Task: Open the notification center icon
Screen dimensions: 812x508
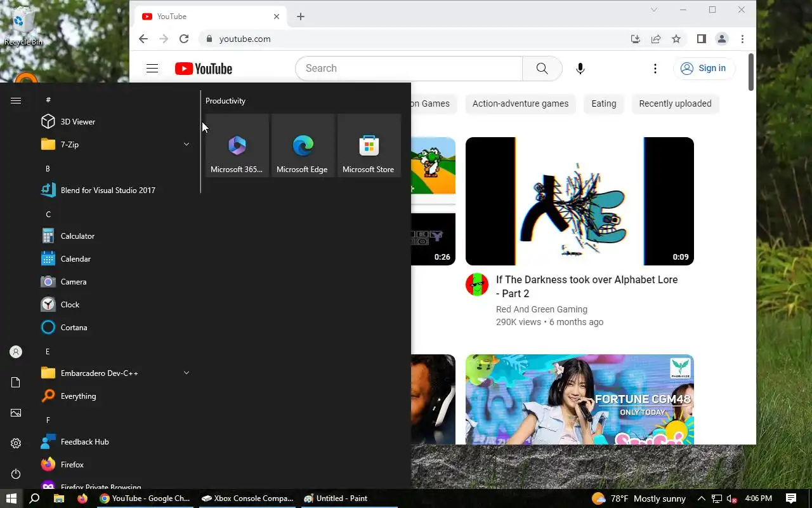Action: point(791,498)
